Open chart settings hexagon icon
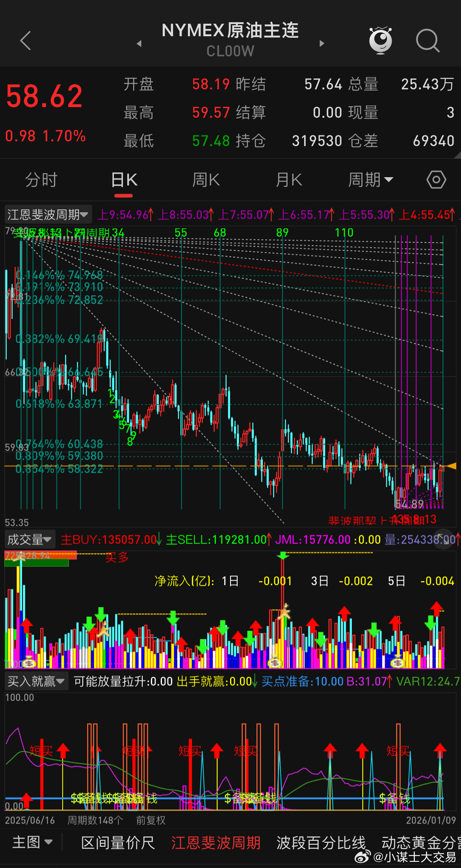This screenshot has height=868, width=461. coord(436,180)
